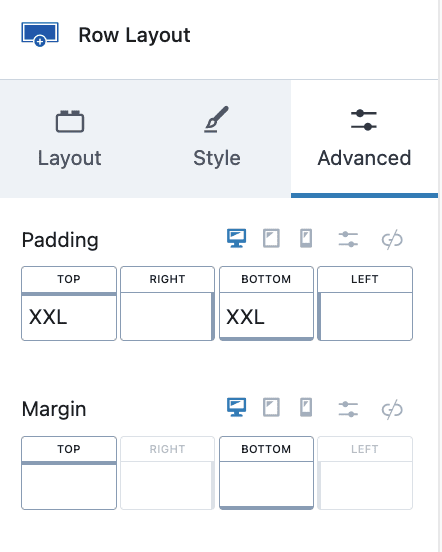Viewport: 442px width, 552px height.
Task: Open Padding Top XXL value selector
Action: coord(69,317)
